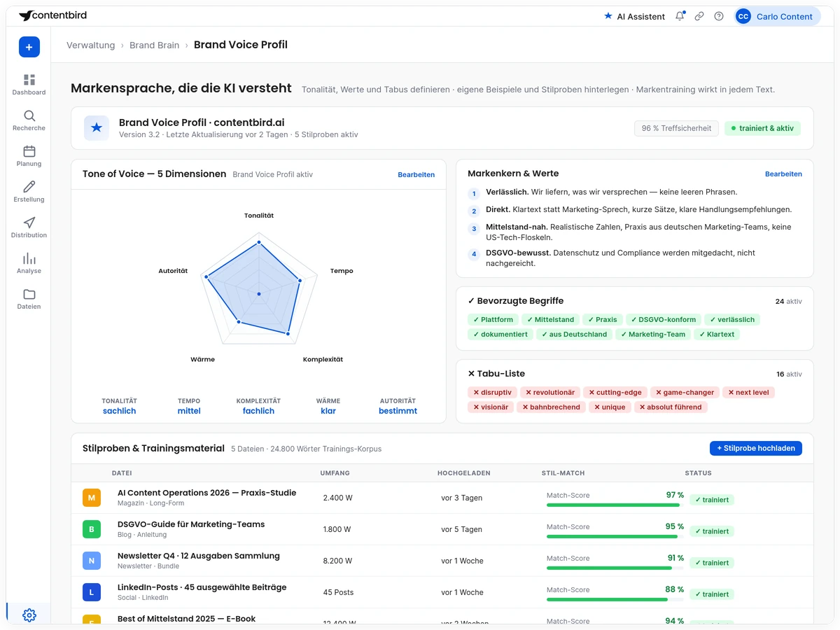Click Bearbeiten in Markenkern & Werte panel
Image resolution: width=840 pixels, height=630 pixels.
(783, 174)
